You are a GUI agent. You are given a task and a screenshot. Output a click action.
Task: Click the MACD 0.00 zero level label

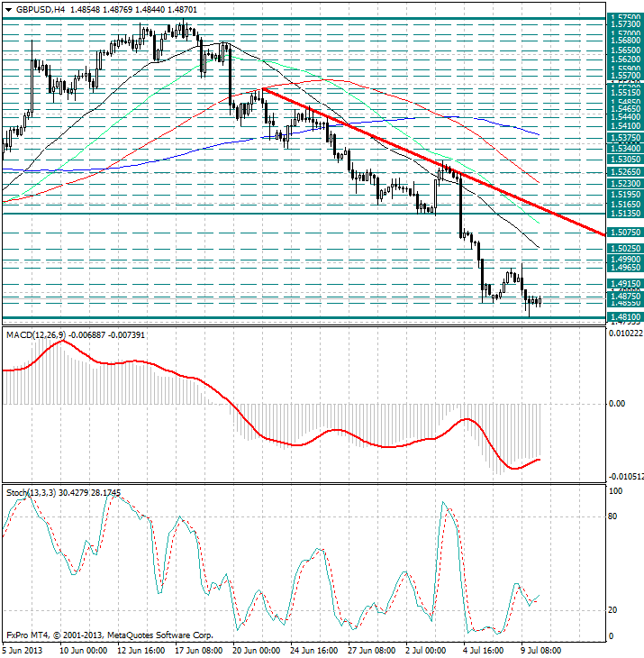[617, 404]
